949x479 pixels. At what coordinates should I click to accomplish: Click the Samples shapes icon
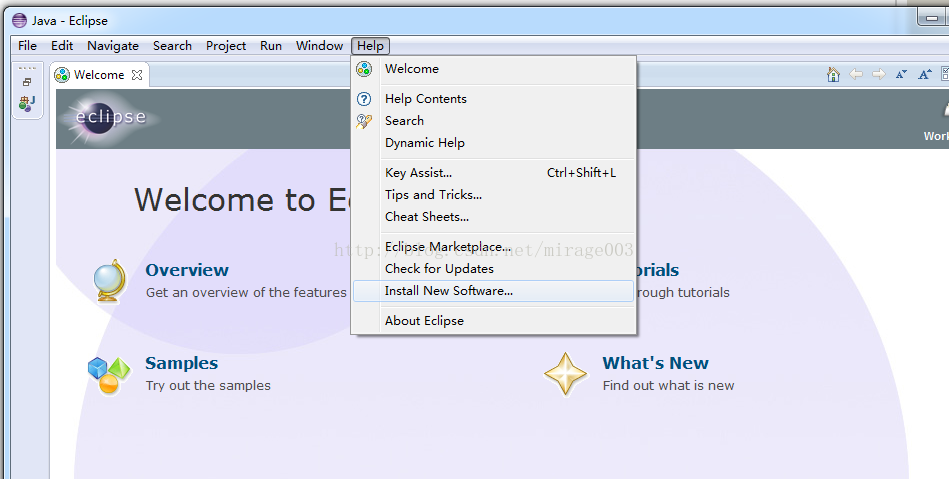109,375
